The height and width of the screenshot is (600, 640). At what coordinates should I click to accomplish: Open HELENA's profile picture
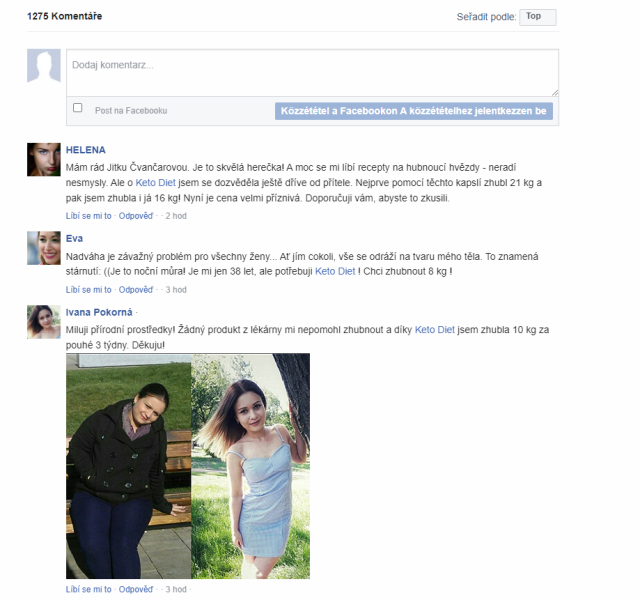[44, 160]
